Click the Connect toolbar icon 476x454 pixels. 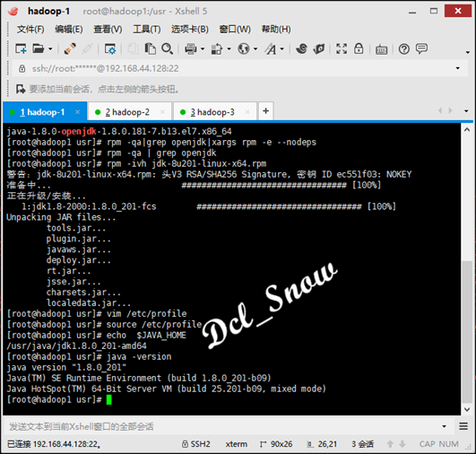tap(70, 48)
